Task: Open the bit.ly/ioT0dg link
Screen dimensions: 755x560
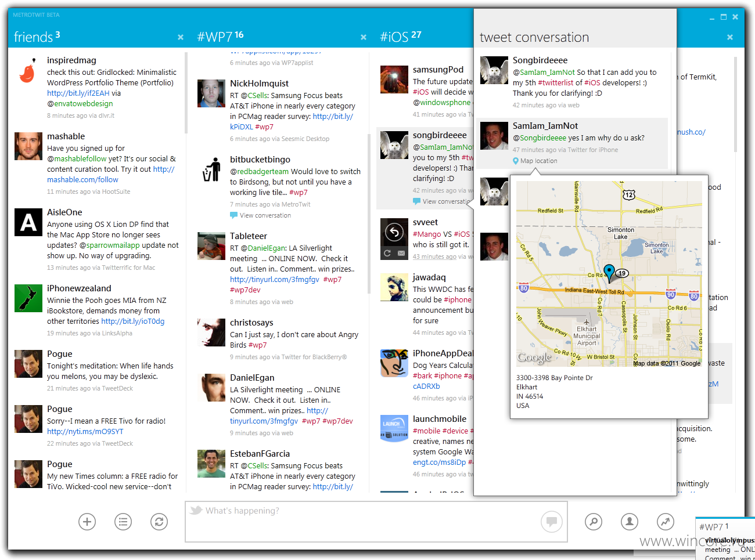Action: click(x=133, y=321)
